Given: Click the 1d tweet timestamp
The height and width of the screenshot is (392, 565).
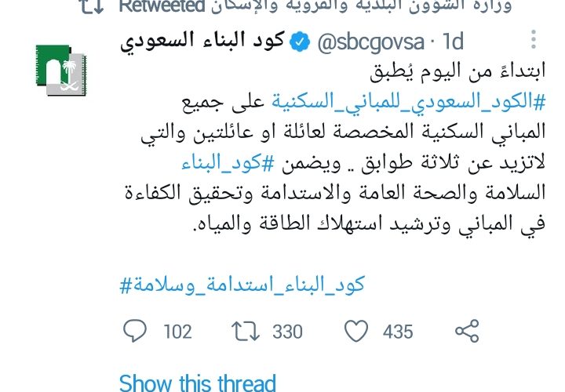Looking at the screenshot, I should click(453, 42).
